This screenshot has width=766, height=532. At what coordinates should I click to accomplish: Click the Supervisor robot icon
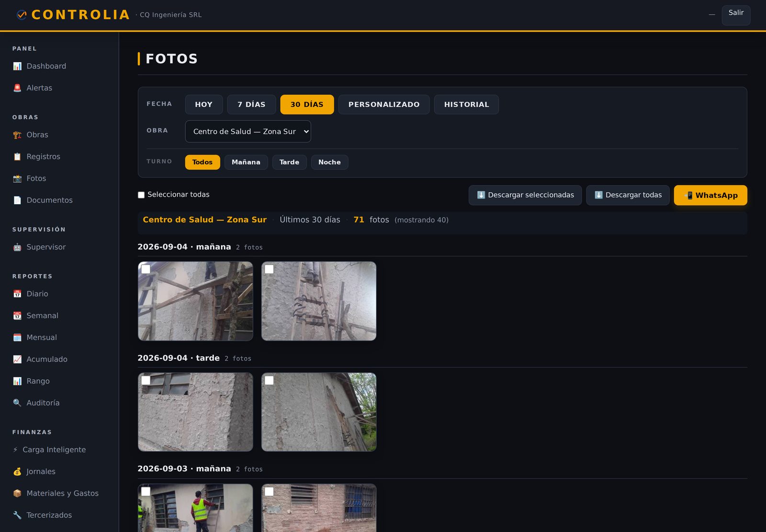pyautogui.click(x=17, y=247)
